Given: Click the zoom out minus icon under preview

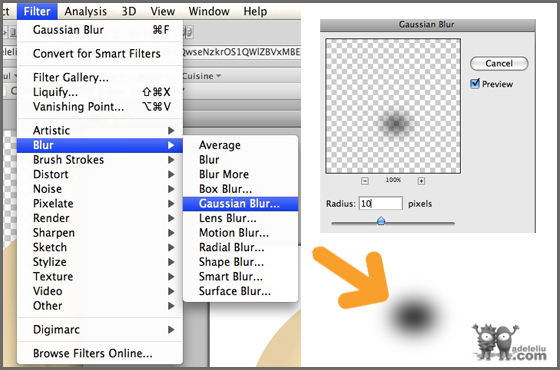Looking at the screenshot, I should (365, 181).
